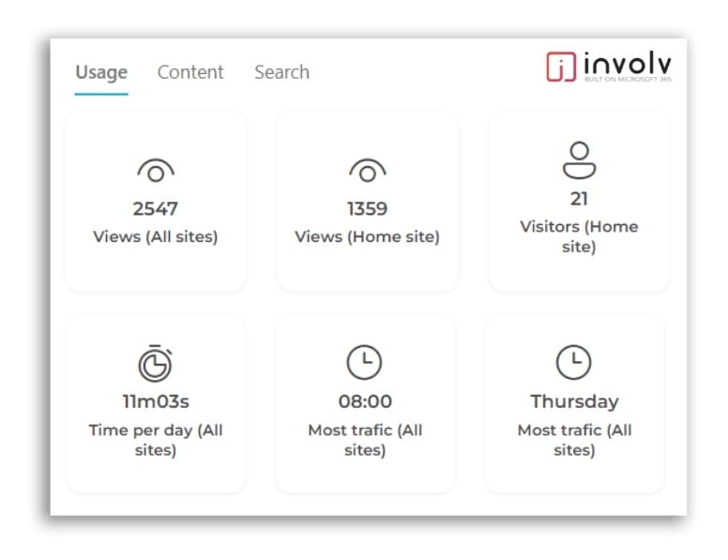The width and height of the screenshot is (728, 560).
Task: Click the Visitors (Home site) label
Action: (579, 236)
